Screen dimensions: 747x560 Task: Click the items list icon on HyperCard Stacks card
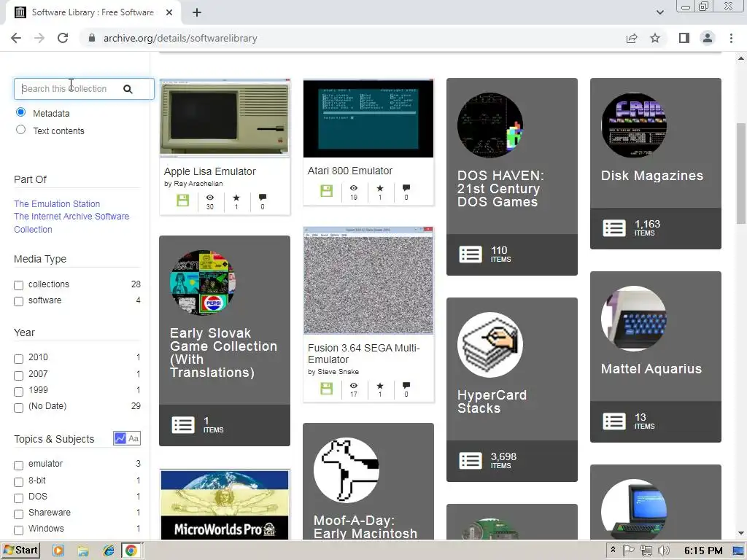pos(471,461)
